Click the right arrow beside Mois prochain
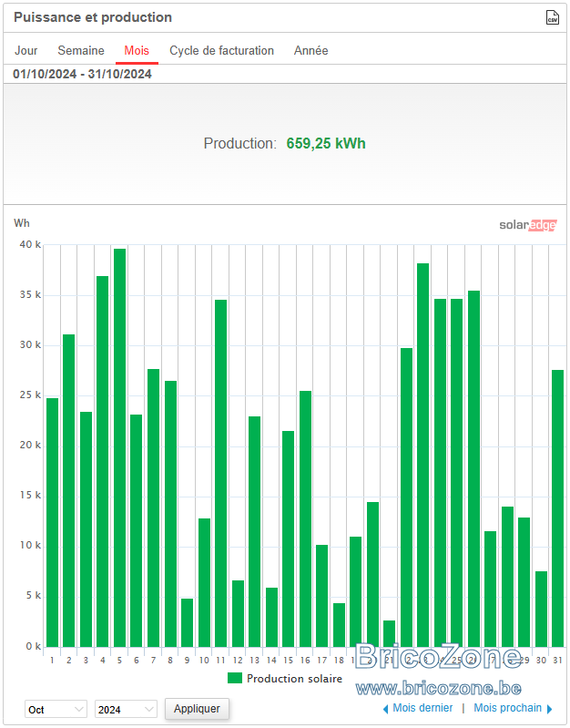Image resolution: width=570 pixels, height=728 pixels. 550,709
